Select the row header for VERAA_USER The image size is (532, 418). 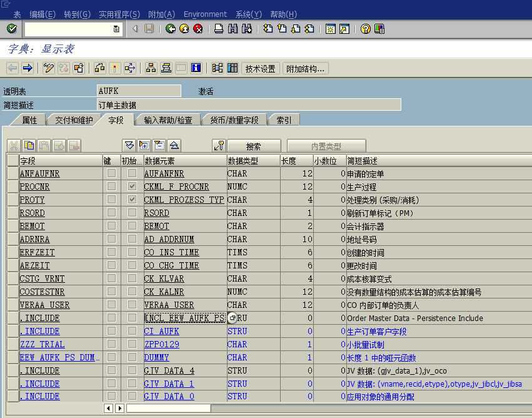point(13,305)
